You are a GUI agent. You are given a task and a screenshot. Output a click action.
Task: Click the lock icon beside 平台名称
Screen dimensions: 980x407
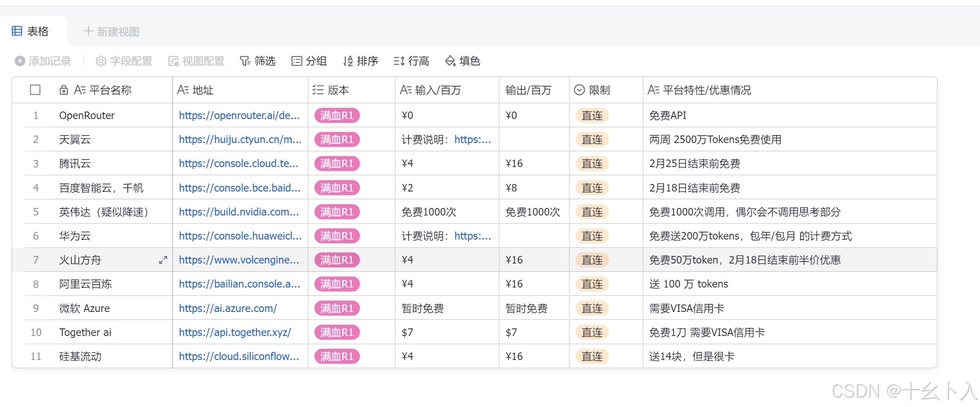(x=64, y=90)
